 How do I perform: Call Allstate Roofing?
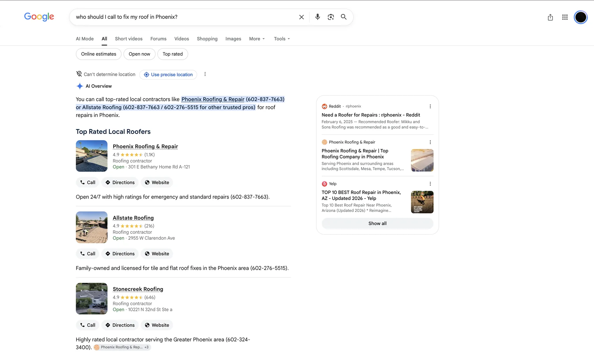click(x=88, y=254)
